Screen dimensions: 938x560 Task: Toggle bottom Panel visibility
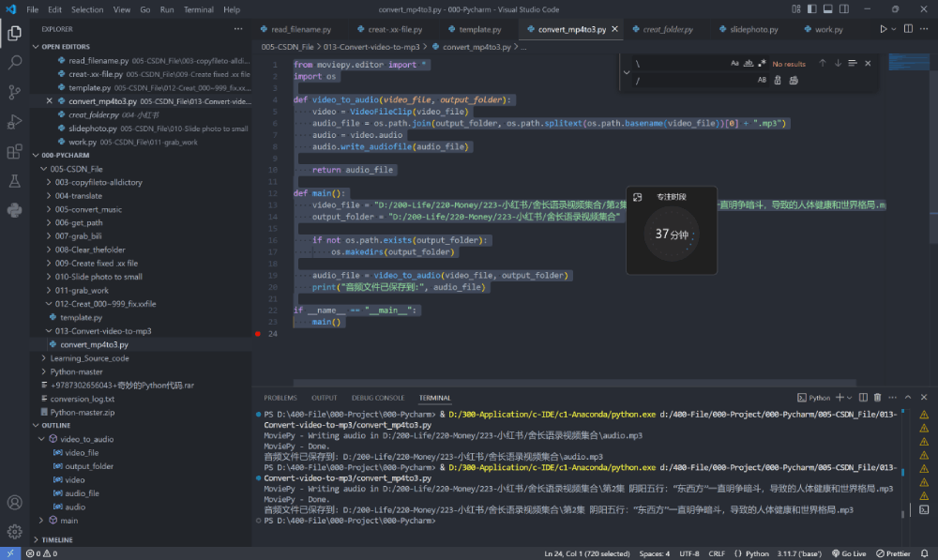(x=828, y=9)
